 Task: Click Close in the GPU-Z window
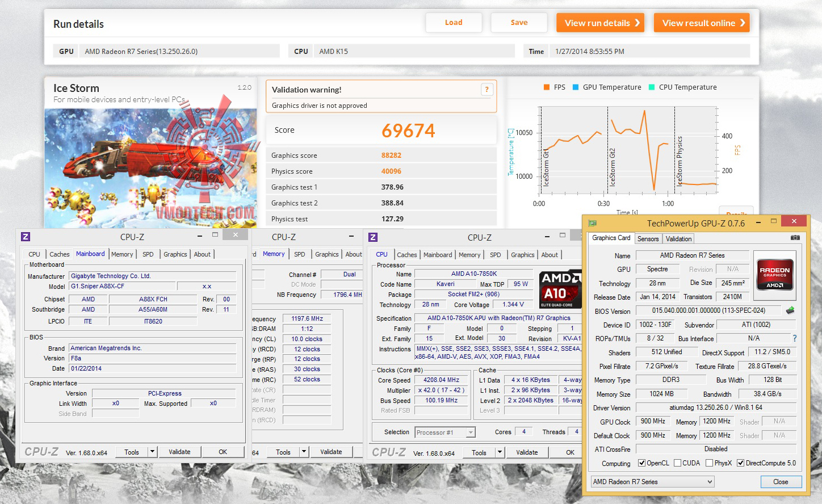[x=781, y=482]
